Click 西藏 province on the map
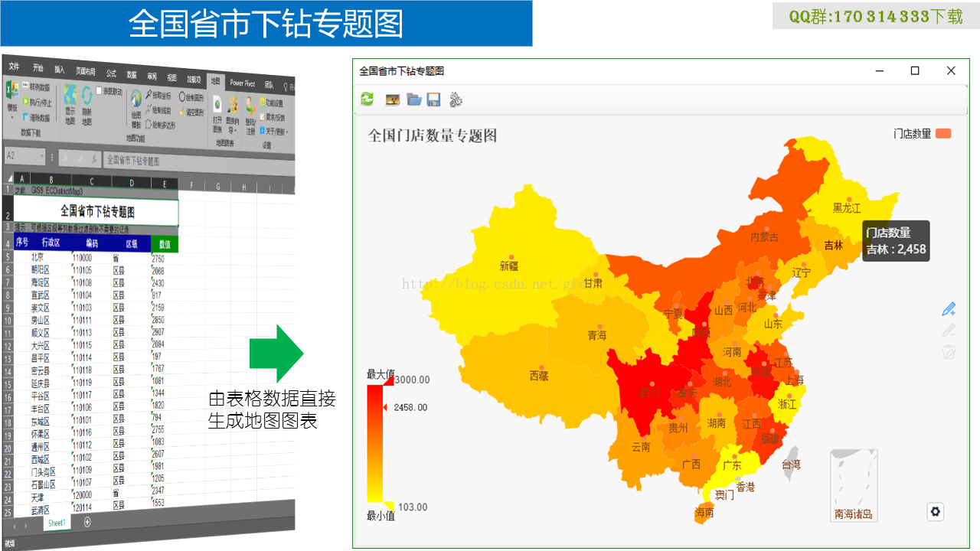980x551 pixels. (x=538, y=376)
